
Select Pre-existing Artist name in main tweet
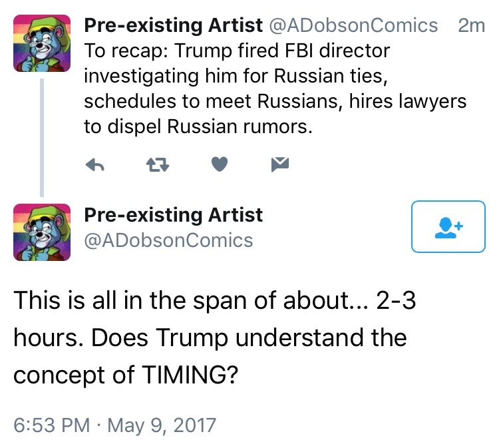(x=174, y=215)
